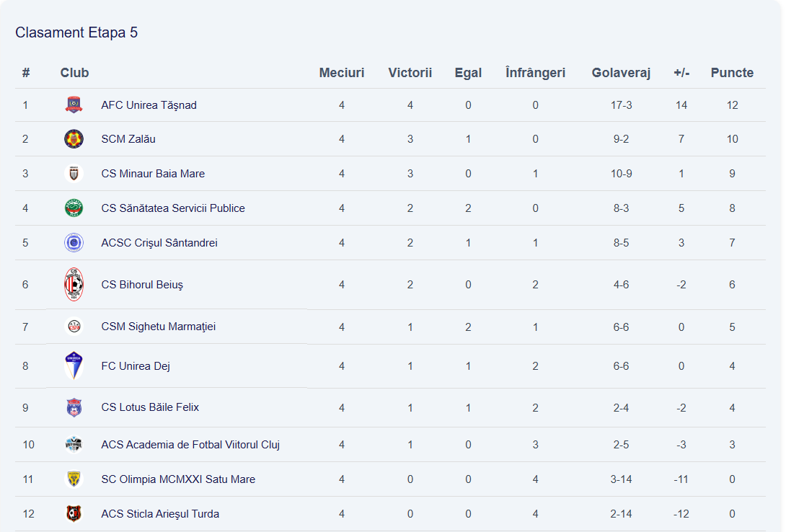
Task: Open the ACS Academia de Fotbal Viitorul Cluj link
Action: [x=190, y=445]
